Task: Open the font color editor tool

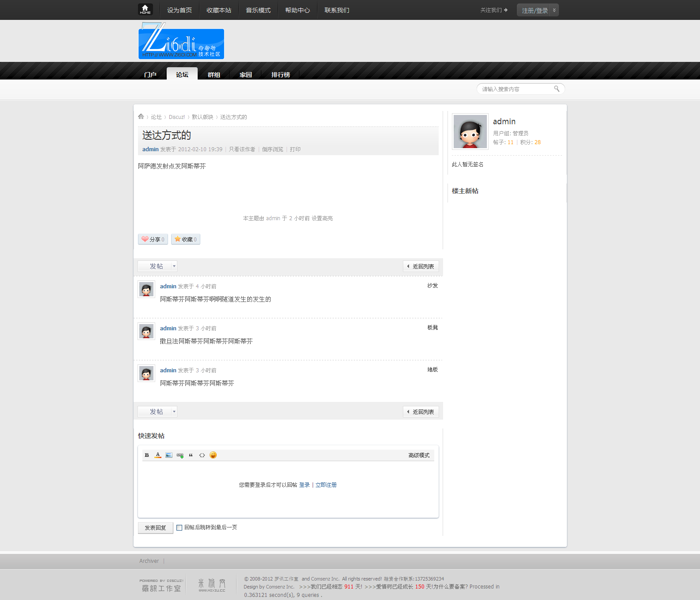Action: click(158, 455)
